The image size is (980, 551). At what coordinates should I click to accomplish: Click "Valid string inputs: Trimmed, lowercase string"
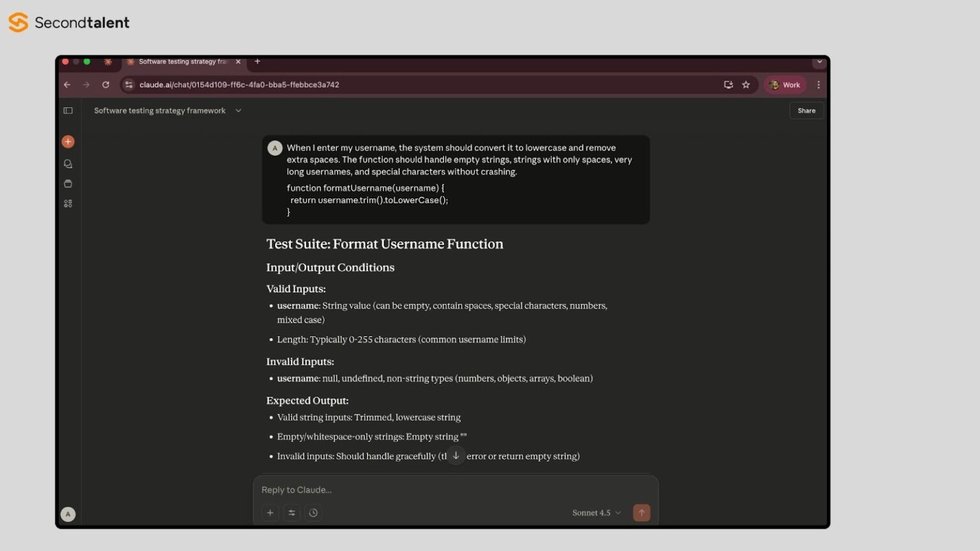pyautogui.click(x=369, y=417)
